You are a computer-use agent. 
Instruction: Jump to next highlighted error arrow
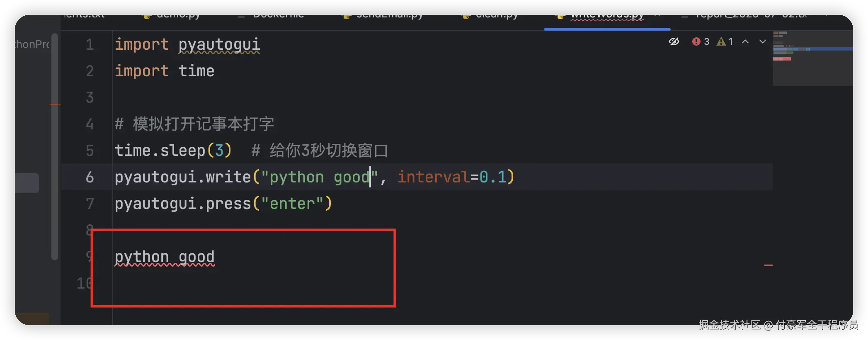[762, 41]
